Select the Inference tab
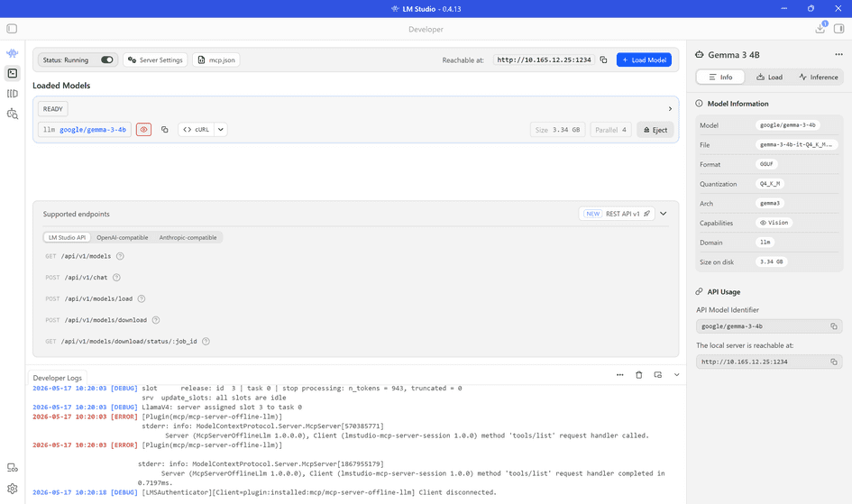The image size is (852, 504). tap(819, 78)
